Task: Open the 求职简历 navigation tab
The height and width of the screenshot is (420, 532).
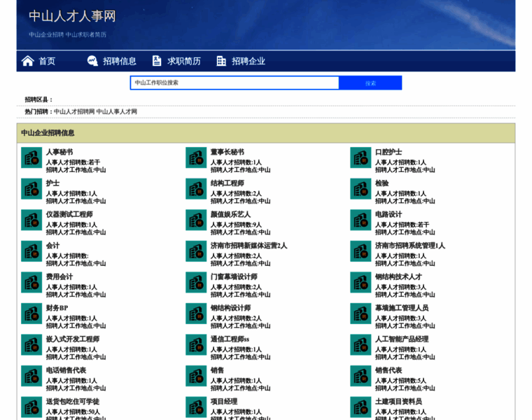Action: (184, 61)
